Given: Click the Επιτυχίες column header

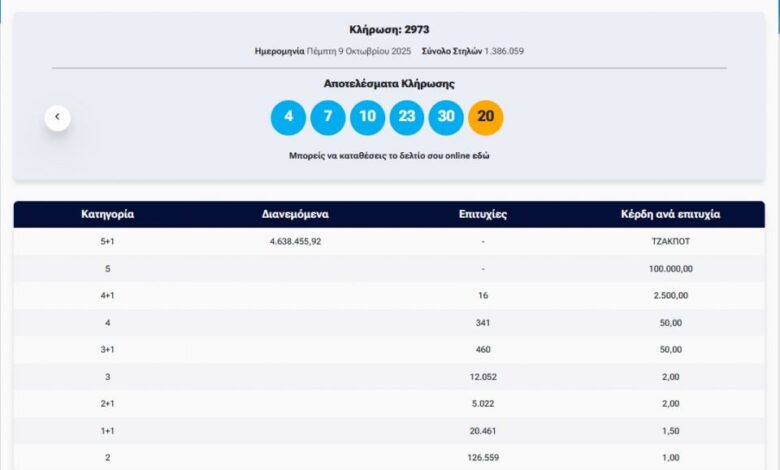Looking at the screenshot, I should coord(483,214).
